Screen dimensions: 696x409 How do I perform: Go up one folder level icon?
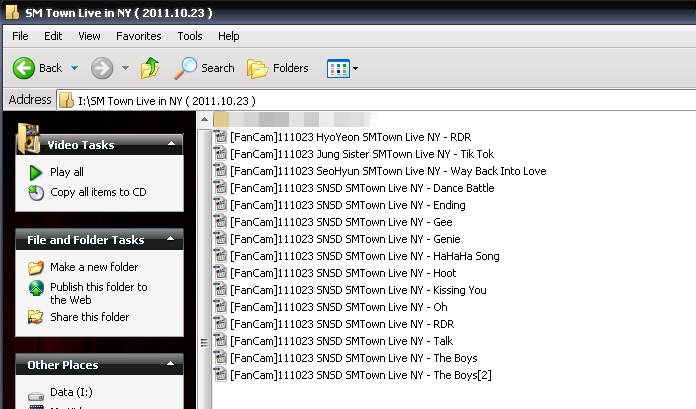pos(150,68)
